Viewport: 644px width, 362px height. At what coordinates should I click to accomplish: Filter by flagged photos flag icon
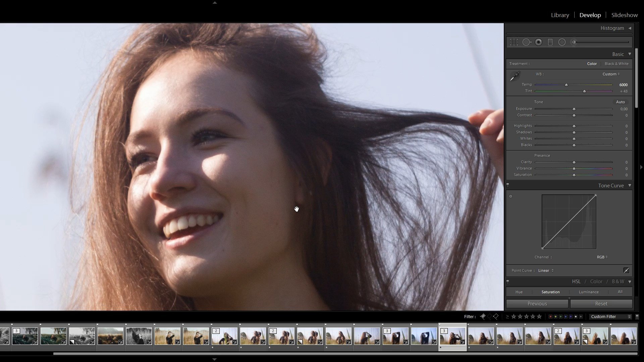[483, 316]
